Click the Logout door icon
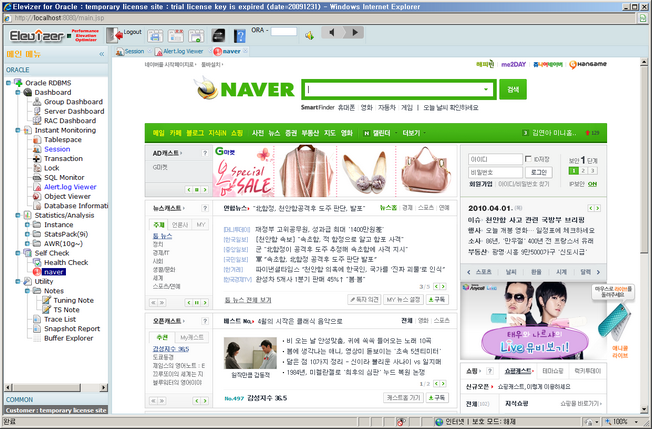652x429 pixels. pos(114,35)
